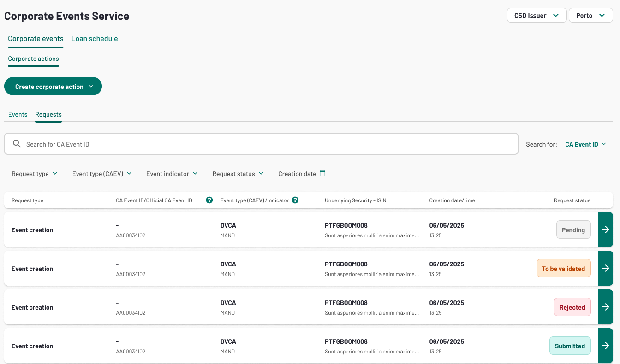This screenshot has height=364, width=620.
Task: Switch to the Corporate events tab
Action: pyautogui.click(x=36, y=39)
